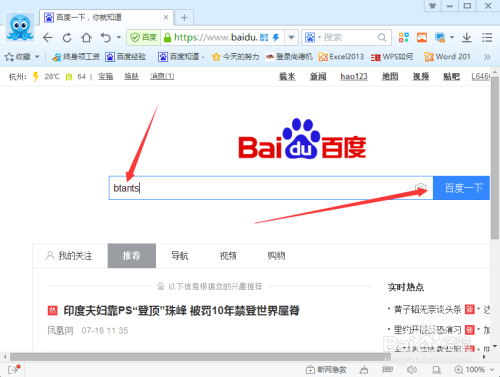Go back with the back arrow
The height and width of the screenshot is (377, 500).
[x=48, y=38]
